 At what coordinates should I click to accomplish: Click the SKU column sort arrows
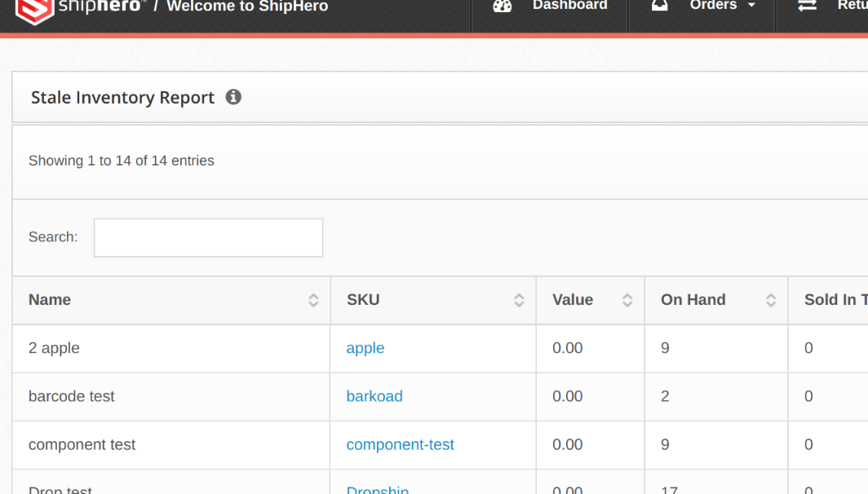click(x=519, y=300)
